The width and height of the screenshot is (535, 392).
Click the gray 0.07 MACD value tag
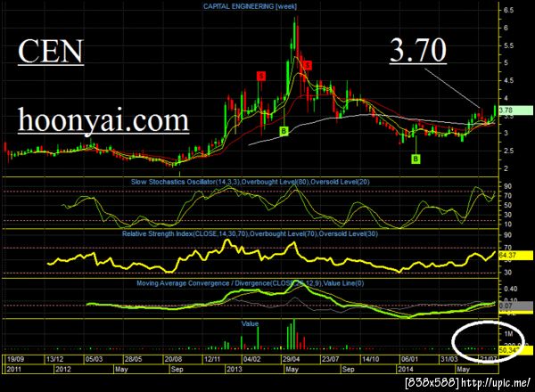(x=515, y=306)
